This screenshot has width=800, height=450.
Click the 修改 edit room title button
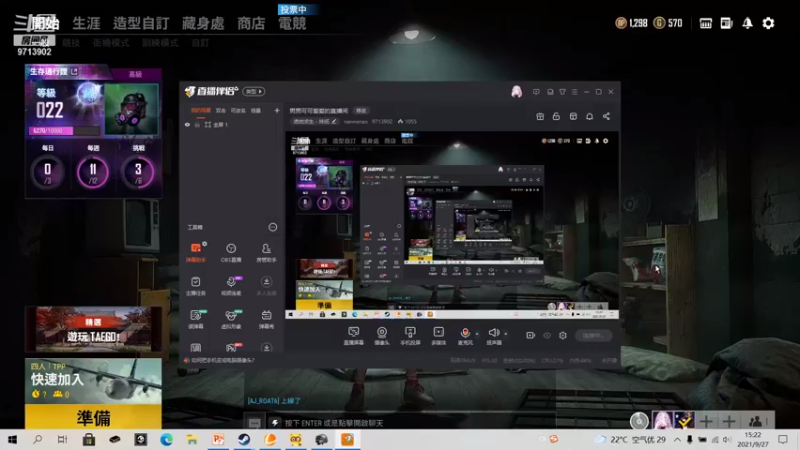361,111
